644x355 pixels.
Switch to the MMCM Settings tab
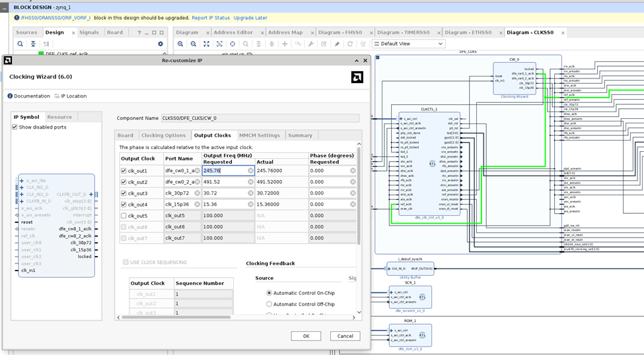(259, 135)
